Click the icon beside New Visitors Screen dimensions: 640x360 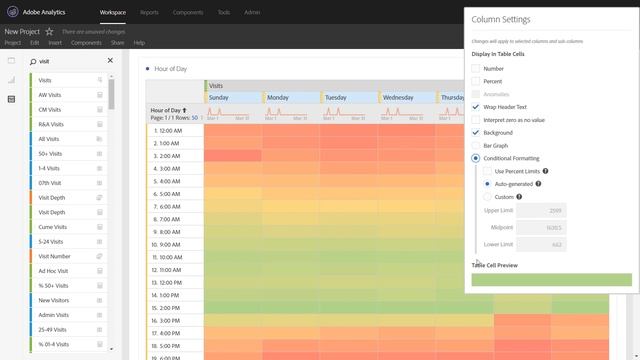pyautogui.click(x=100, y=300)
